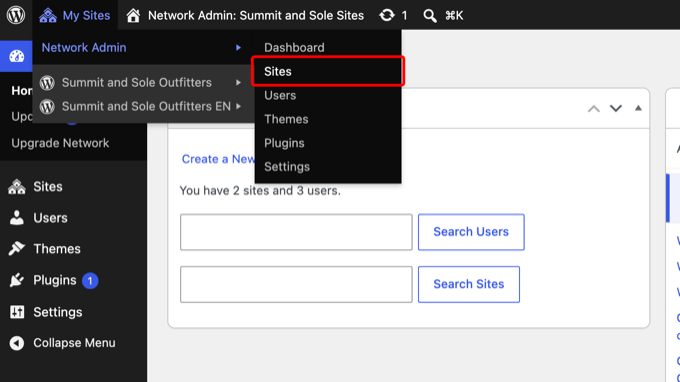The image size is (680, 382).
Task: Click the updates refresh icon
Action: pyautogui.click(x=387, y=16)
